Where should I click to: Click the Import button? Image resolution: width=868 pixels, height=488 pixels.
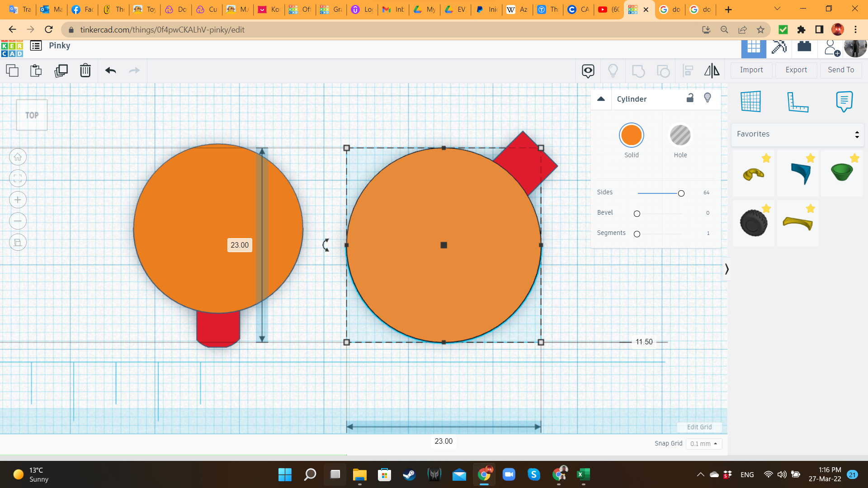pyautogui.click(x=751, y=70)
